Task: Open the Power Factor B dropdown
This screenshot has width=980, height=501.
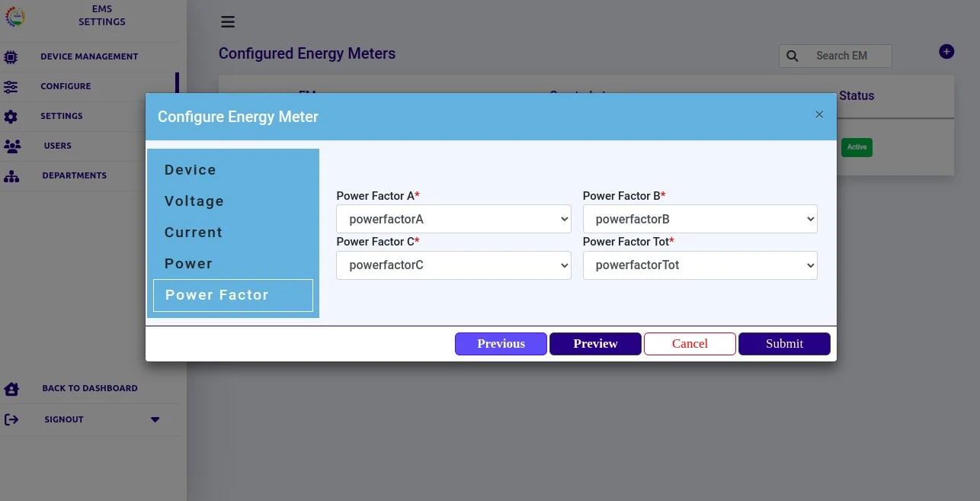Action: click(x=700, y=219)
